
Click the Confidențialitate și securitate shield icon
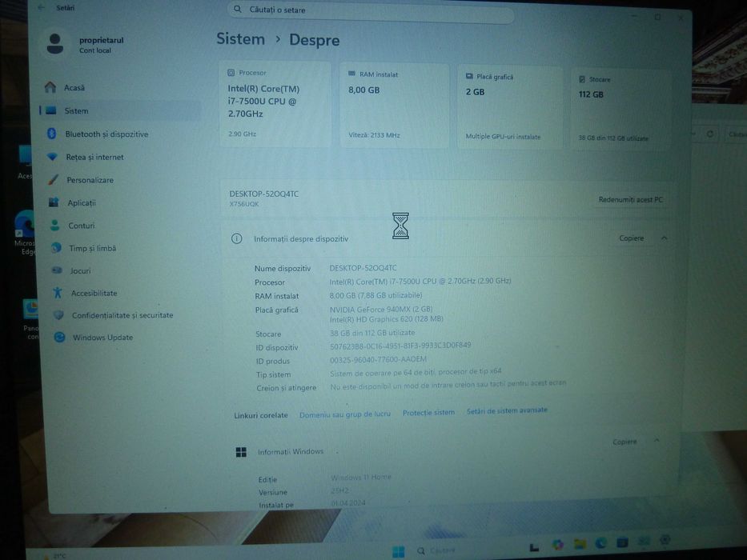(x=58, y=314)
